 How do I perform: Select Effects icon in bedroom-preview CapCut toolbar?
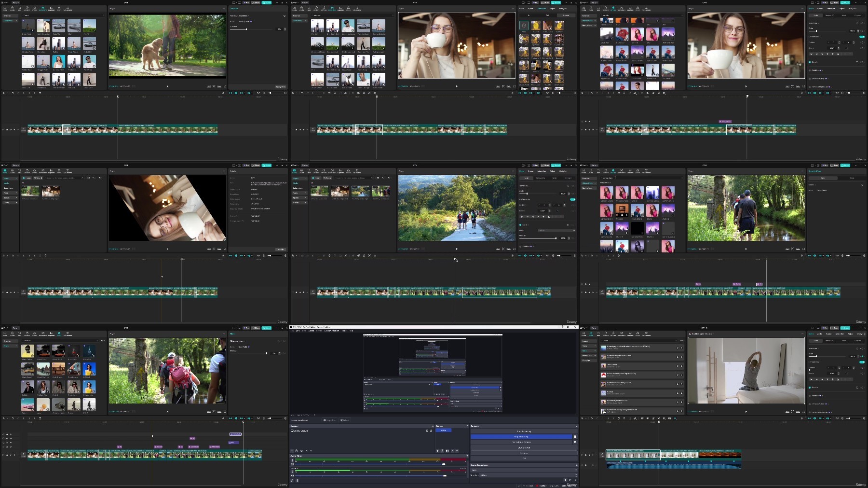point(613,334)
